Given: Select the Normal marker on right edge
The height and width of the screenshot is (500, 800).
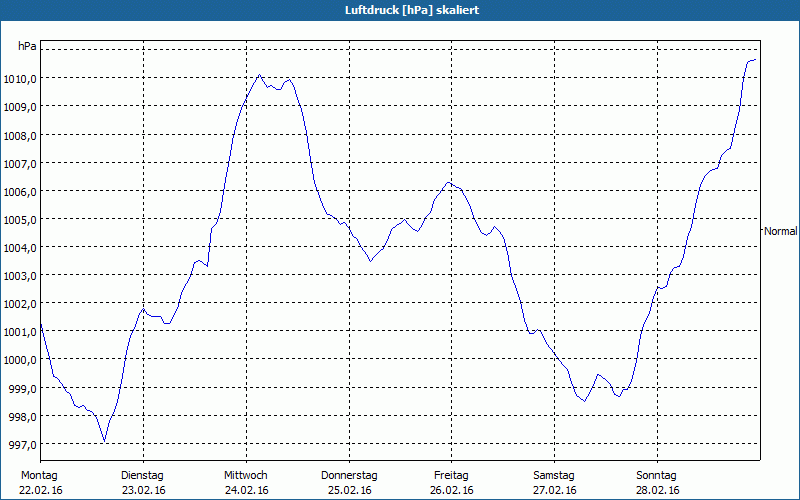Looking at the screenshot, I should click(x=781, y=231).
